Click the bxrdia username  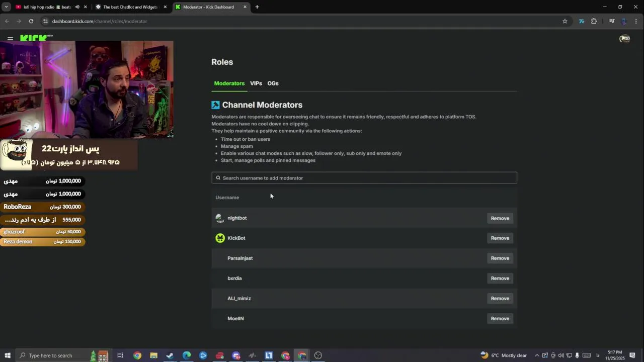pos(234,279)
